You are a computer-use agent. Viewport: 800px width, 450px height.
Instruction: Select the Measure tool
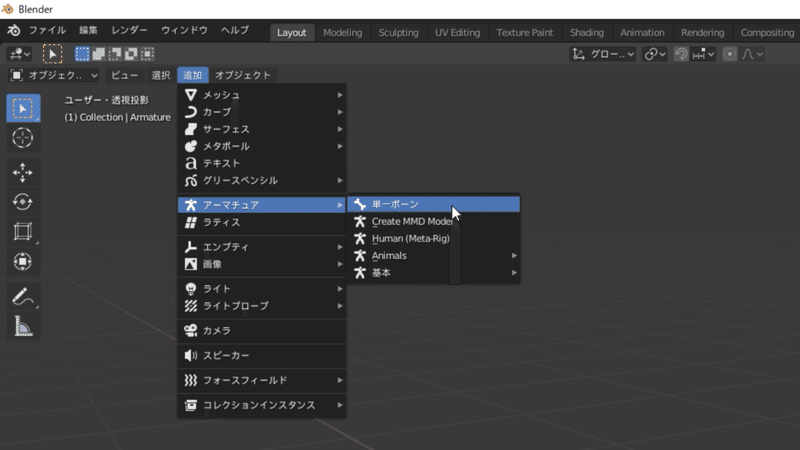(23, 326)
